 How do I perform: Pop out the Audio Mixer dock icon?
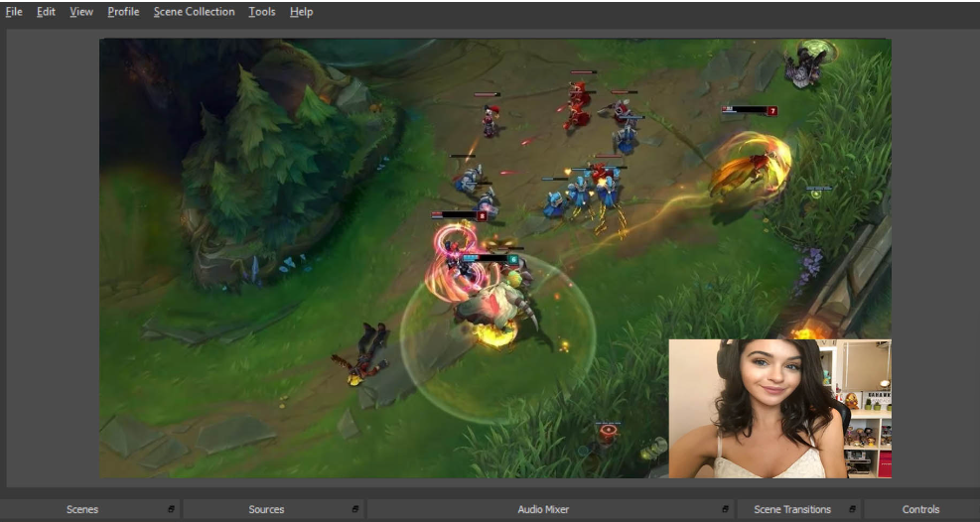[x=725, y=509]
